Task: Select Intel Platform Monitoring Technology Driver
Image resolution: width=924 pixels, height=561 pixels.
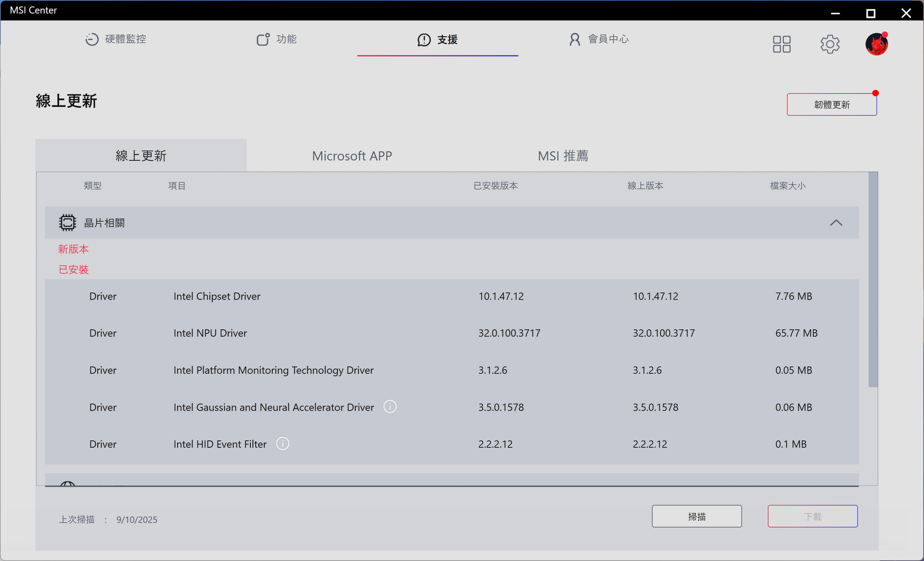Action: [x=273, y=370]
